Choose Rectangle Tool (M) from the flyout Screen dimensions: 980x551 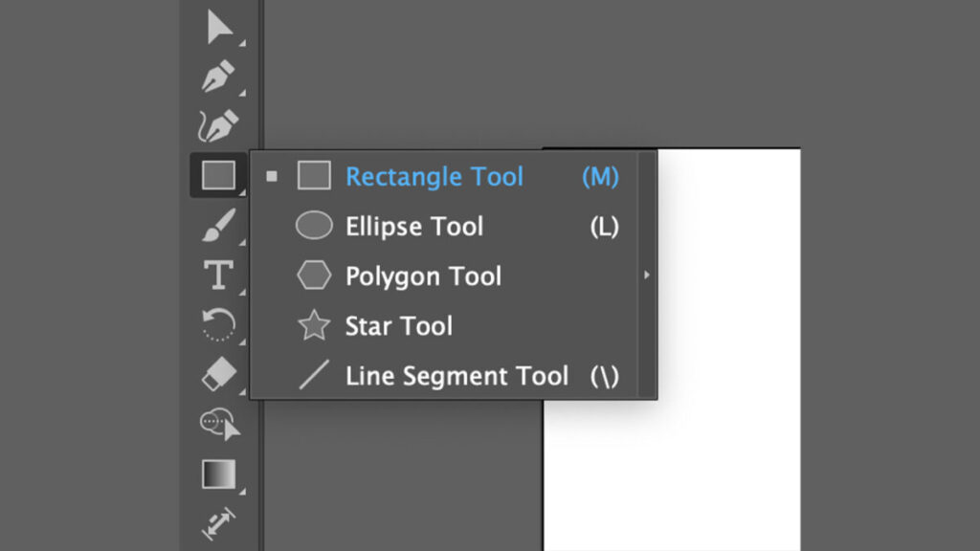(x=434, y=177)
